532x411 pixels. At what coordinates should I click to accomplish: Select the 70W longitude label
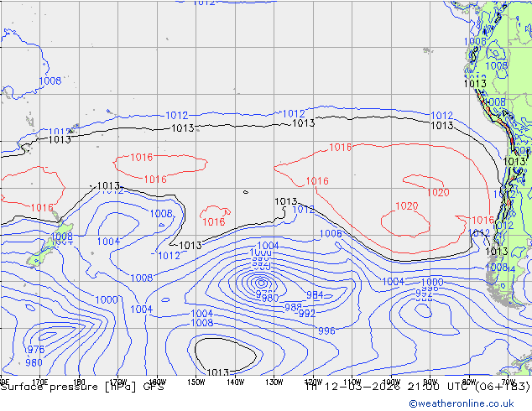pyautogui.click(x=509, y=382)
